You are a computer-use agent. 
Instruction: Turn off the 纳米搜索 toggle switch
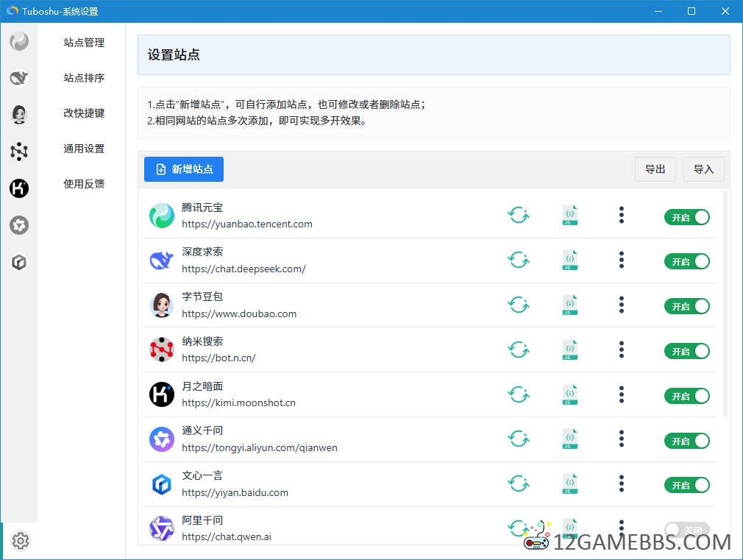pyautogui.click(x=686, y=351)
